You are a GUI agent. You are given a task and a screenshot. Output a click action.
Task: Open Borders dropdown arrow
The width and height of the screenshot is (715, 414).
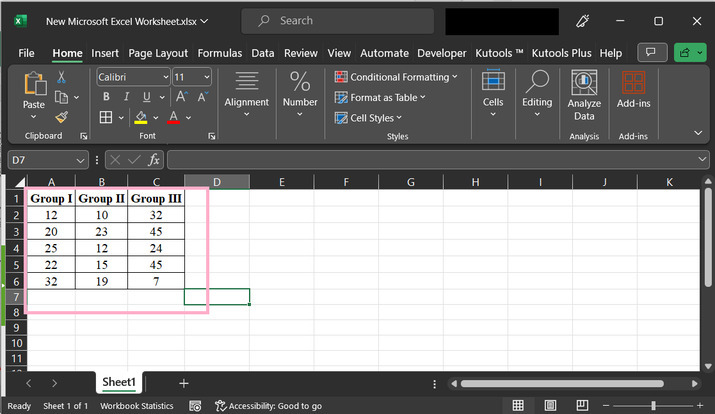[121, 118]
